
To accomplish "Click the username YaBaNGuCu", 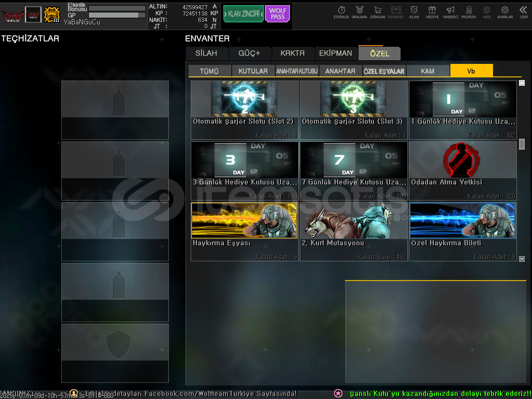I will click(x=82, y=22).
